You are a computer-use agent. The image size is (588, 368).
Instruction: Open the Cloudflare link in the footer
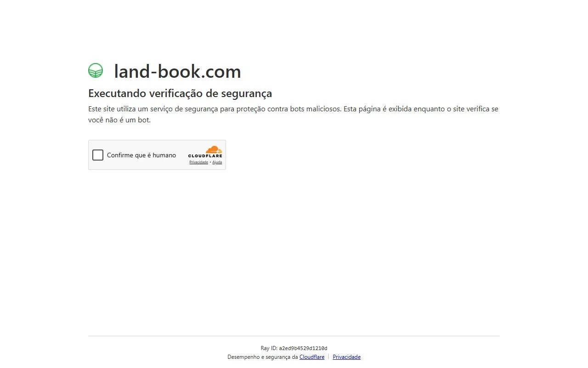312,357
